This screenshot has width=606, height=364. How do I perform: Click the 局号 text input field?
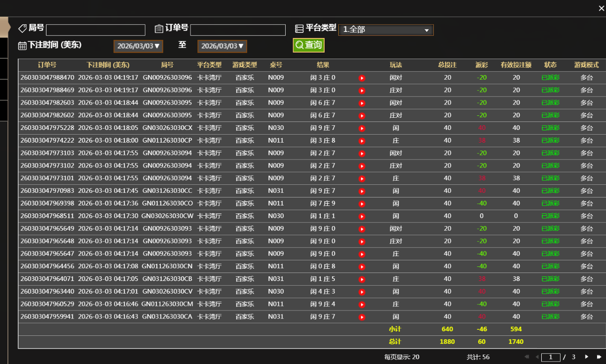(96, 30)
